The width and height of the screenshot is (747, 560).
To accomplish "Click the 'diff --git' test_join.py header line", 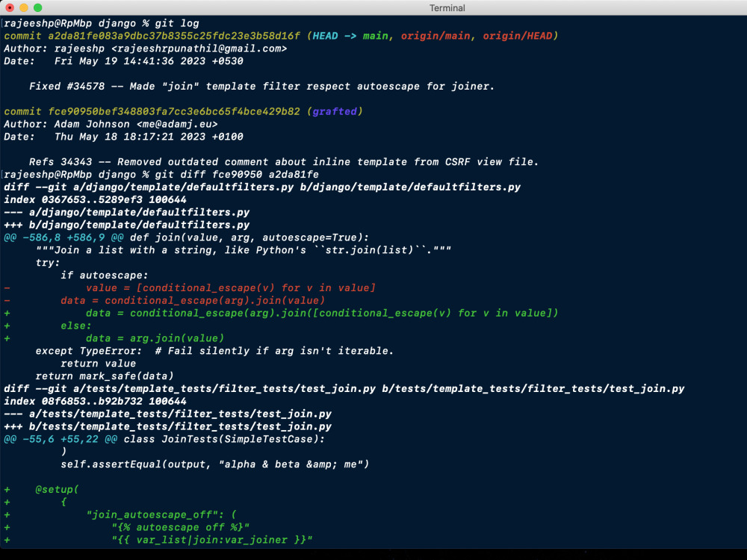I will pos(344,388).
